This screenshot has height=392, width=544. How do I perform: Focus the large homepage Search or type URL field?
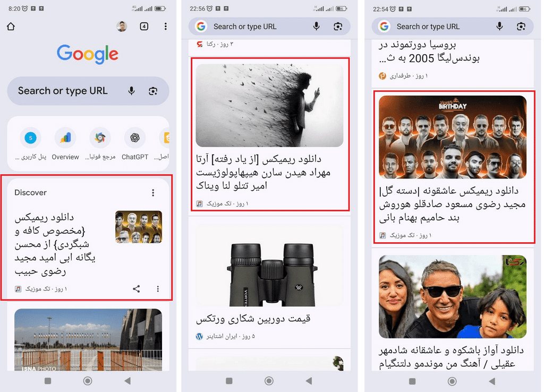click(64, 91)
